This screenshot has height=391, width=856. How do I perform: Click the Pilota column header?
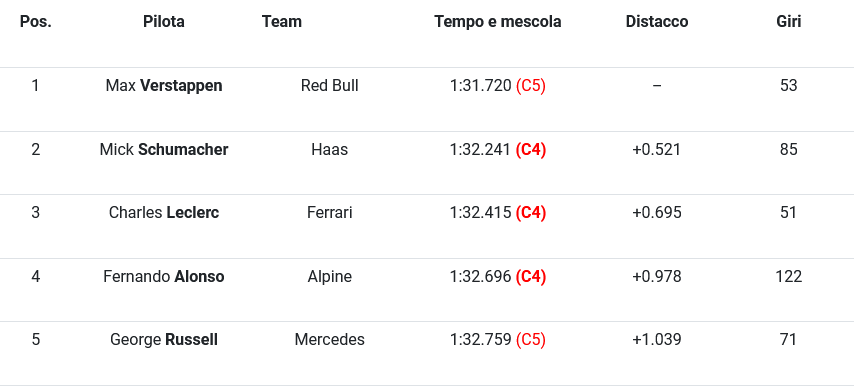tap(164, 22)
